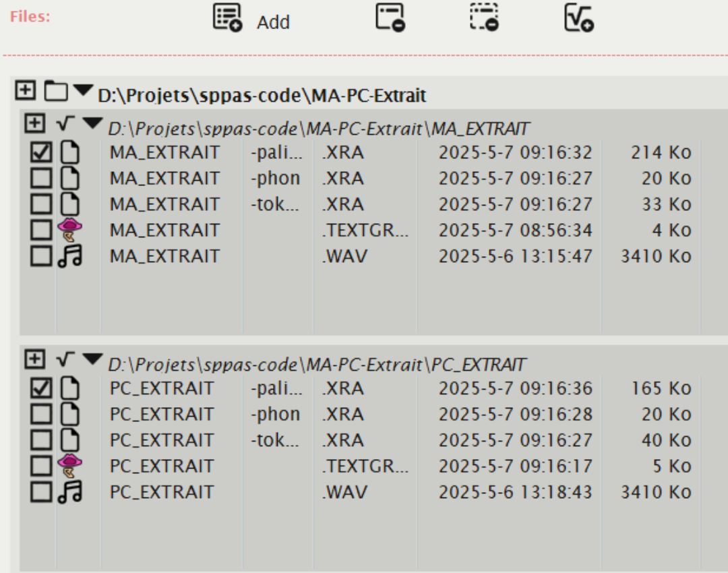Viewport: 728px width, 573px height.
Task: Click date 2025-5-6 13:15:47
Action: coord(516,256)
